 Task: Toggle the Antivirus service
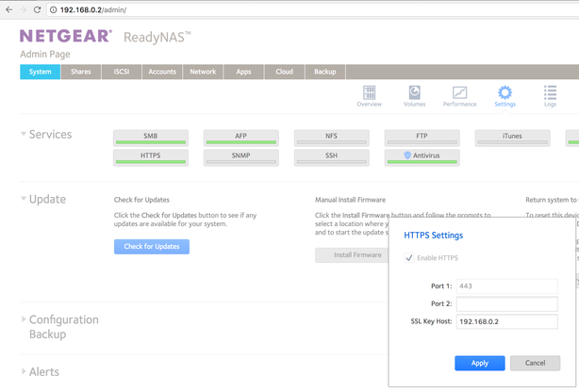click(422, 157)
